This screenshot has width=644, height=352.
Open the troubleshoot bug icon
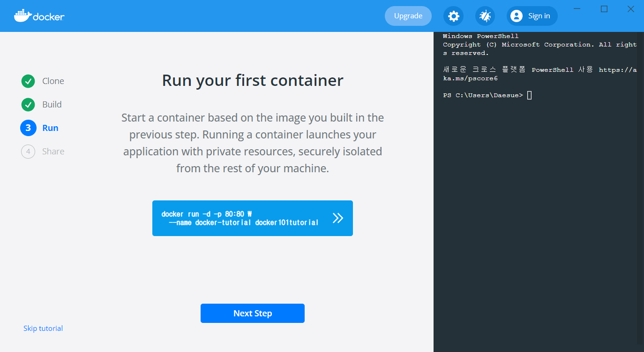[485, 16]
